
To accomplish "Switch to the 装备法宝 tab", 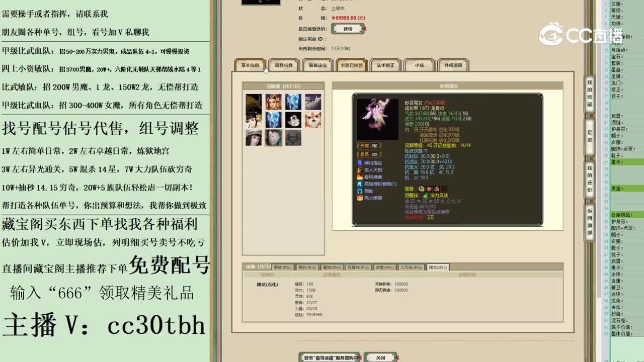I will coord(317,65).
